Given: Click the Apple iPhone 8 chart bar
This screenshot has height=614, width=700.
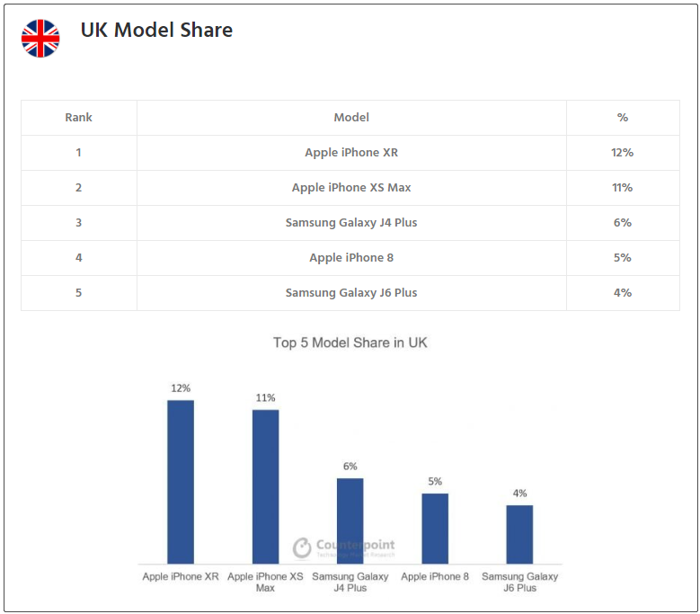Looking at the screenshot, I should click(435, 528).
